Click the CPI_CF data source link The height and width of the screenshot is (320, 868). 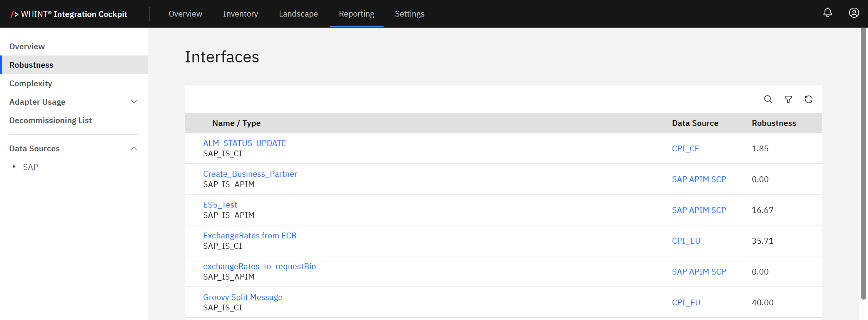(x=685, y=149)
